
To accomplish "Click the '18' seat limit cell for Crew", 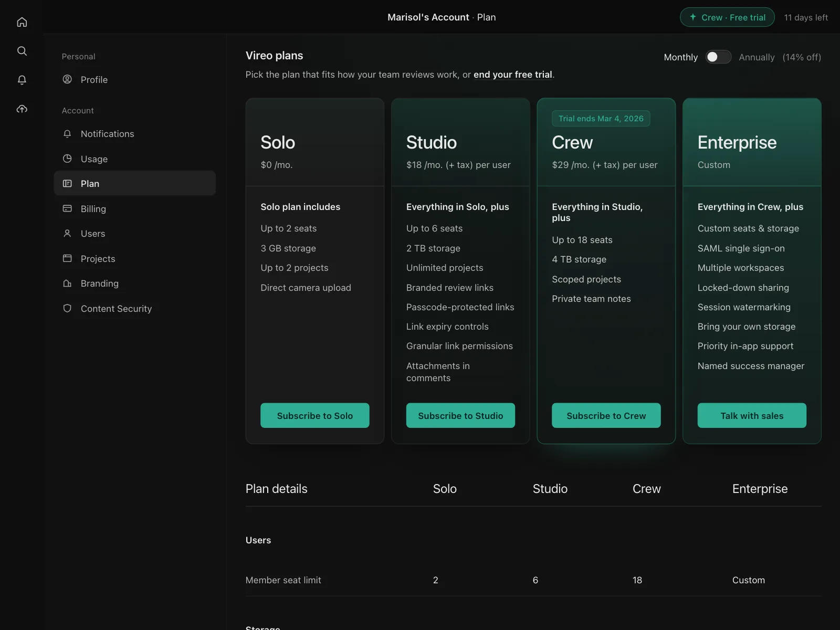I will [x=637, y=580].
